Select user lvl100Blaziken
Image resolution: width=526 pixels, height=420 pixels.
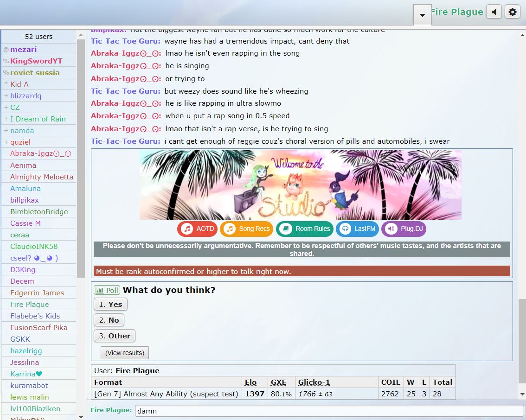(38, 408)
